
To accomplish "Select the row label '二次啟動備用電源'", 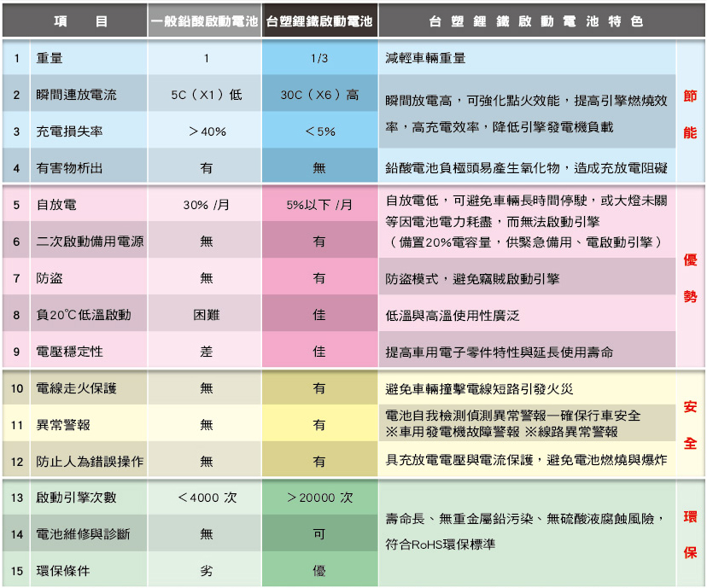I will tap(90, 242).
